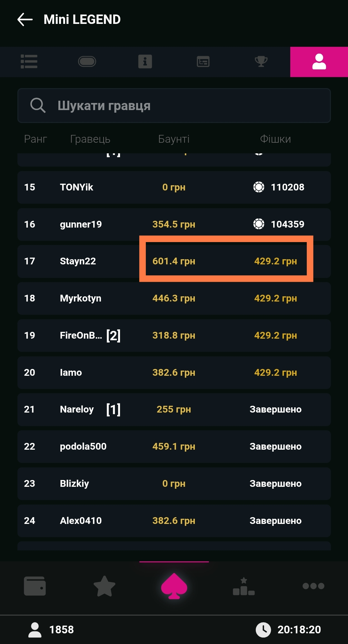Tap the pink spade poker button

click(174, 586)
